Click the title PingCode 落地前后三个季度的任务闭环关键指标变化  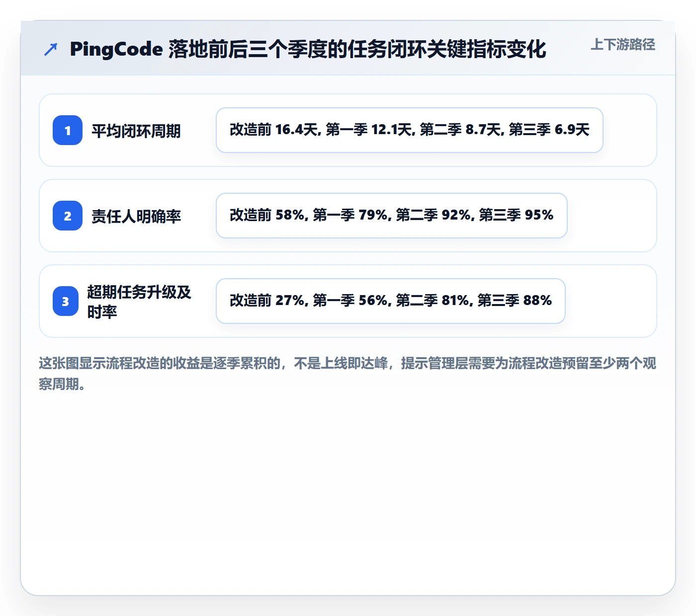308,49
